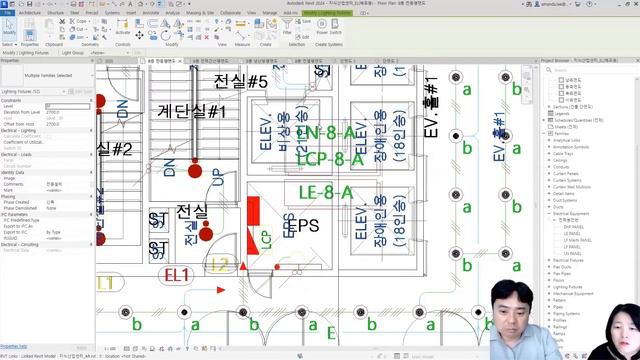The width and height of the screenshot is (640, 360).
Task: Switch to the Manage ribbon tab
Action: pos(269,13)
